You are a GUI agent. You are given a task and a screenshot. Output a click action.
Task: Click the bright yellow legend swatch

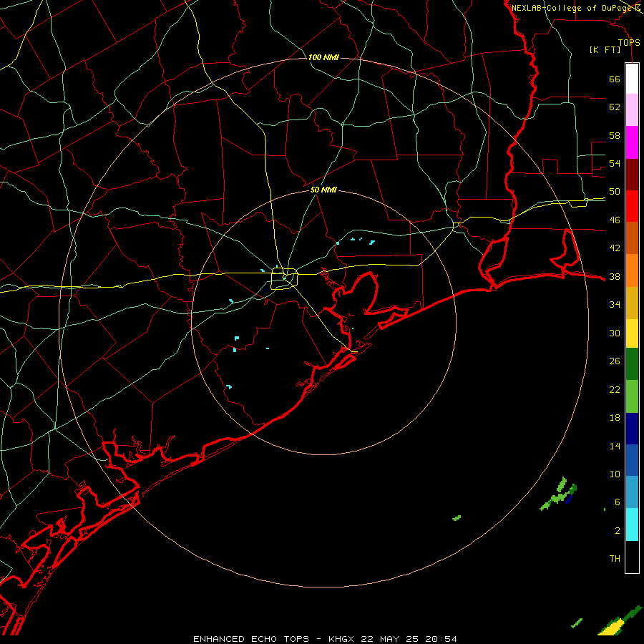[632, 333]
